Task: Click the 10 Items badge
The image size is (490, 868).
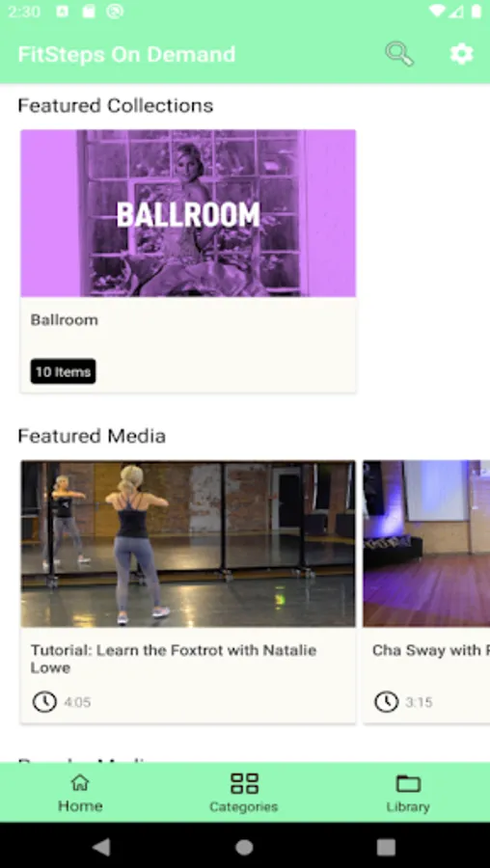Action: tap(63, 371)
